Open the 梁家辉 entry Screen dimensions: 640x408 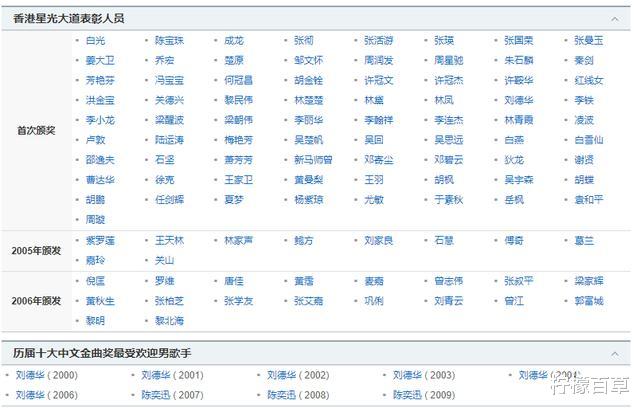click(589, 281)
